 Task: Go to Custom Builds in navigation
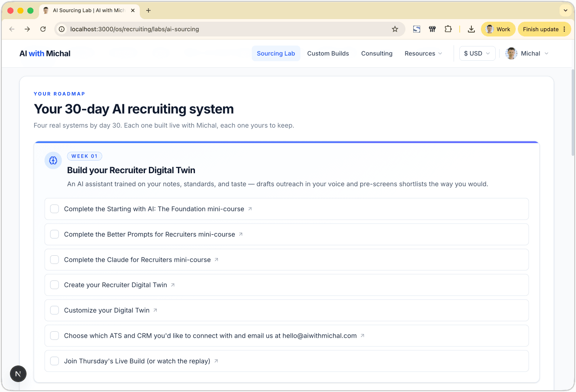coord(328,53)
